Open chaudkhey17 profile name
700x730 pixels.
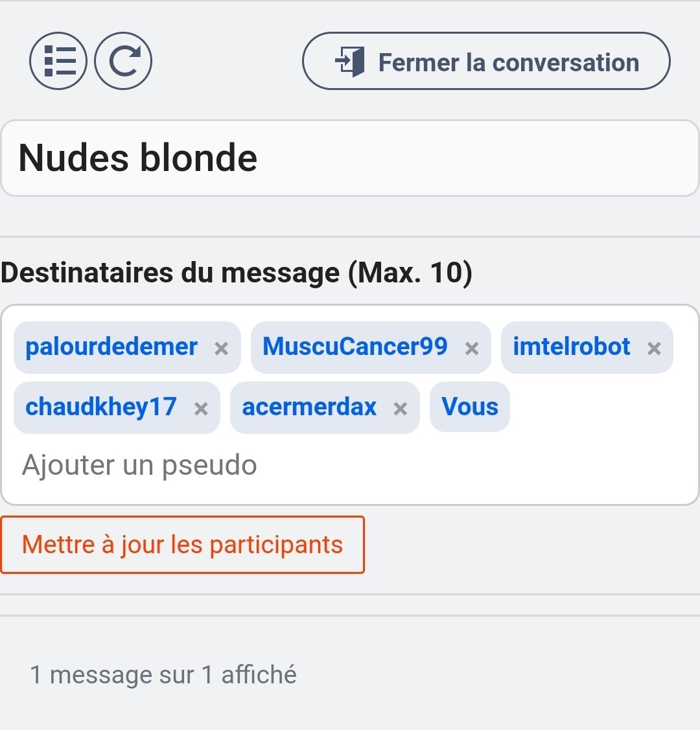[101, 407]
